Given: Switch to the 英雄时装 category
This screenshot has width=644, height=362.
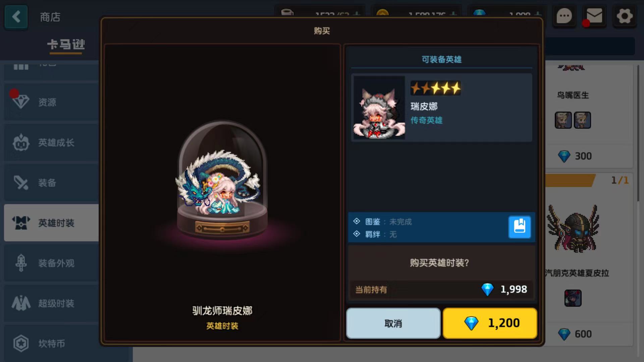Looking at the screenshot, I should (x=51, y=223).
